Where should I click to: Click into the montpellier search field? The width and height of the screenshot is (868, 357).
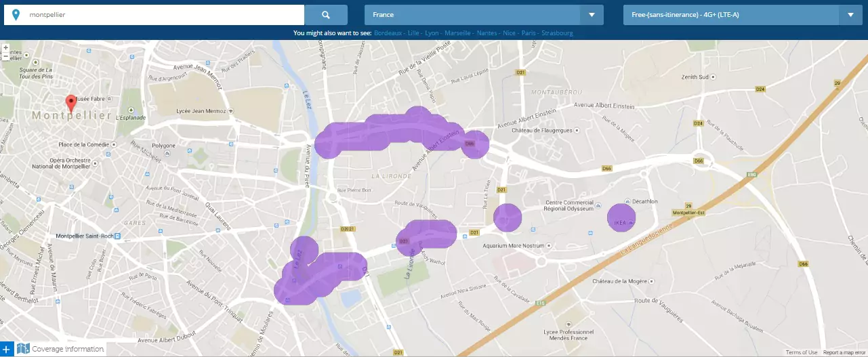[x=163, y=15]
